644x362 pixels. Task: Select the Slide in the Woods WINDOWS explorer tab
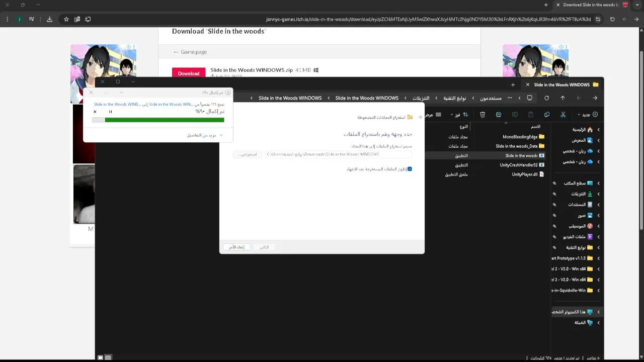pyautogui.click(x=562, y=85)
